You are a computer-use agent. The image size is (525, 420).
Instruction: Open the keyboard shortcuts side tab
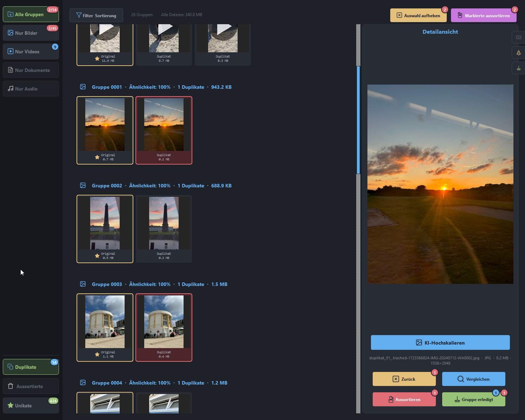(x=518, y=37)
